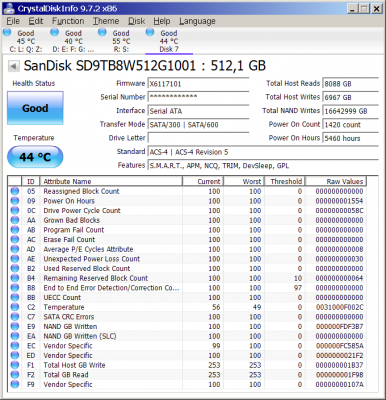Click raw value 000000FDF3B7
The height and width of the screenshot is (400, 386).
point(339,326)
